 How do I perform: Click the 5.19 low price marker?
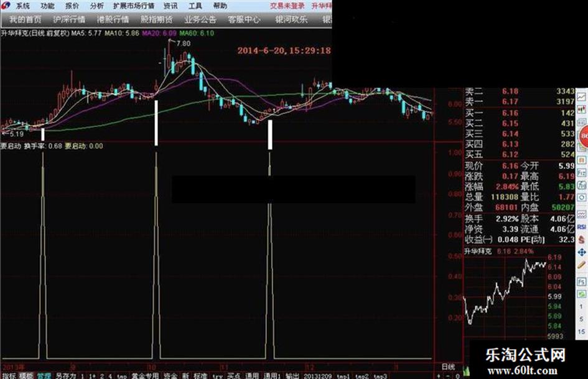(x=17, y=134)
